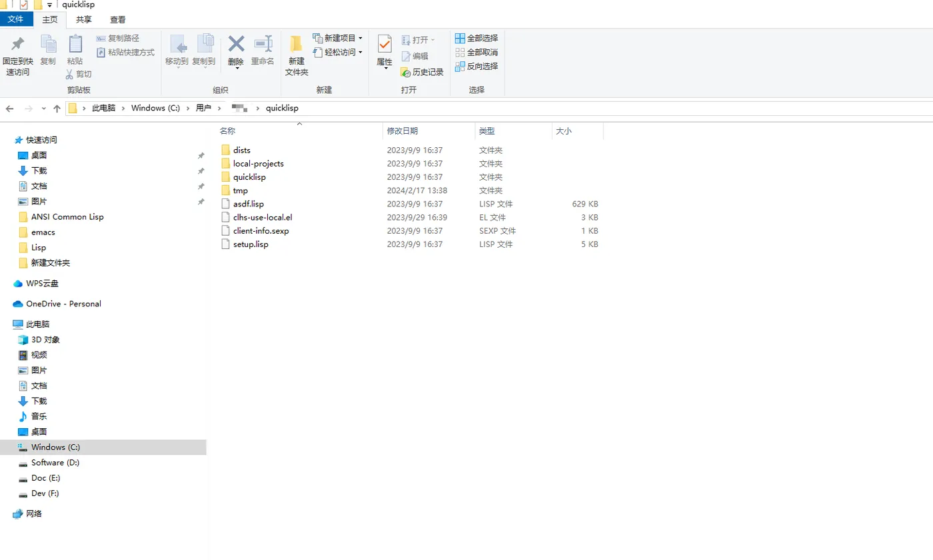Click the quick access toolbar properties checkmark icon

click(x=24, y=5)
